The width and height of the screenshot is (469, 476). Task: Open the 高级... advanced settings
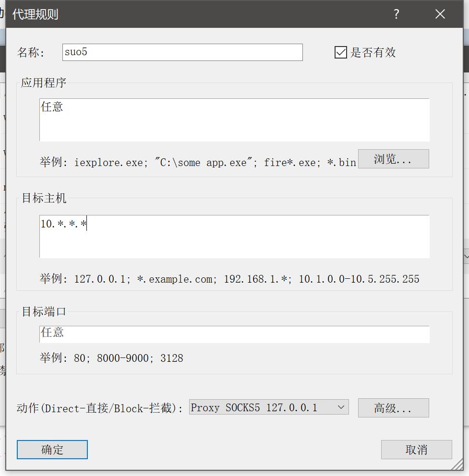coord(393,408)
